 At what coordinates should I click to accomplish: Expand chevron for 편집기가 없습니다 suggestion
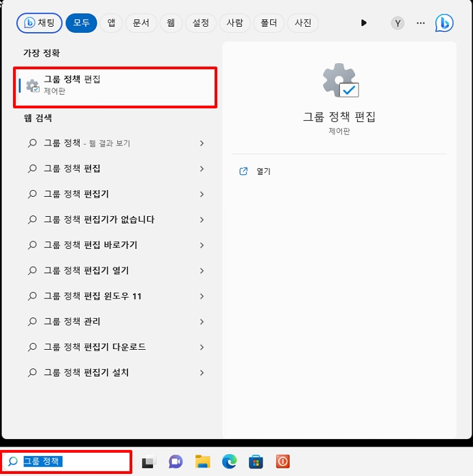pos(202,219)
